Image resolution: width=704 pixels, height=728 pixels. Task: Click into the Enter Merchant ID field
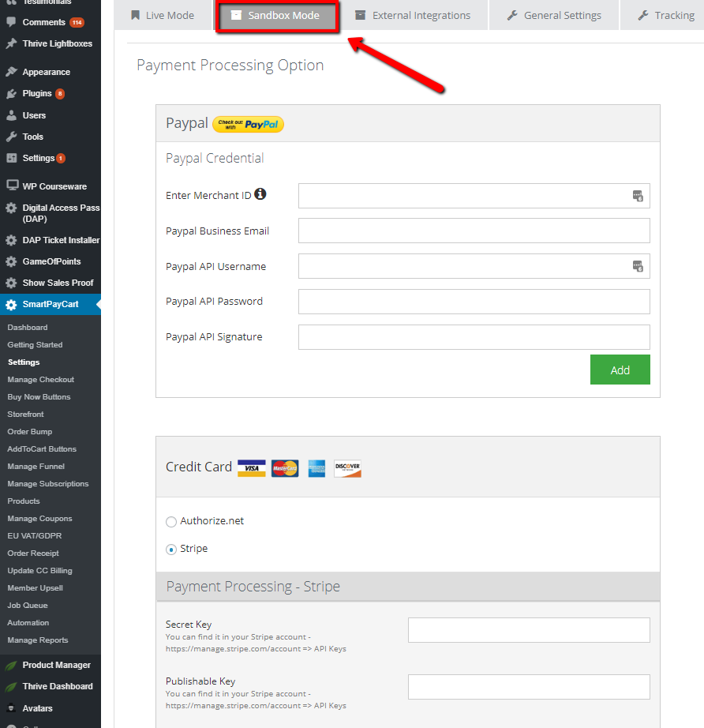474,196
